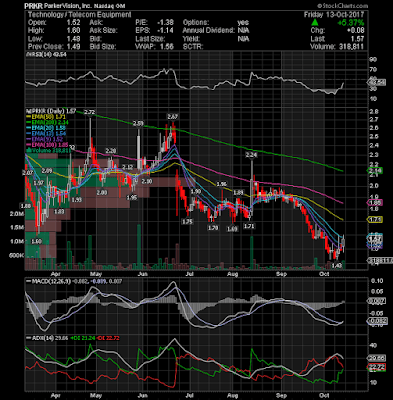Click the StockCharts.com copyright watermark

coord(342,6)
